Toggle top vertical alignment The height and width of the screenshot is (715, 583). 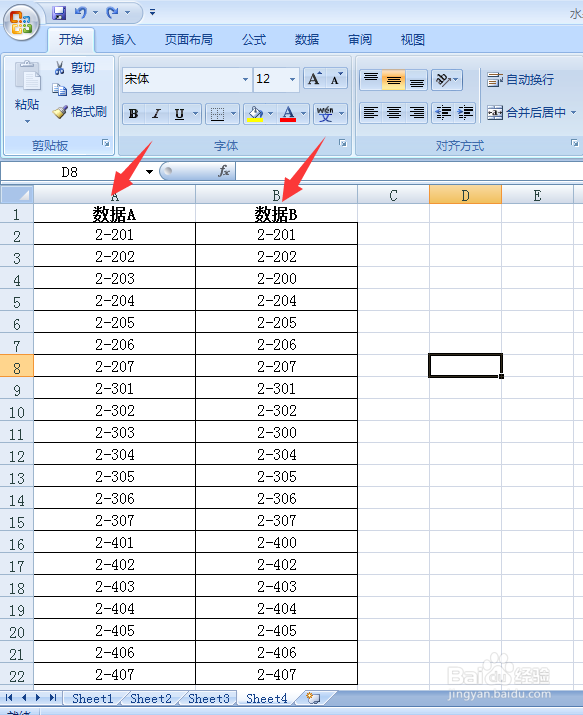coord(371,80)
